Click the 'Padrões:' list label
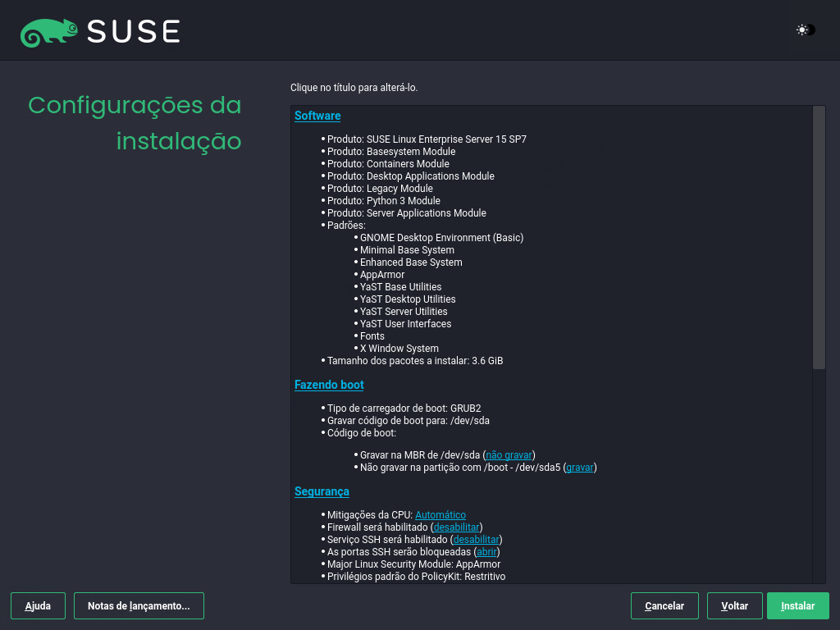Viewport: 840px width, 630px height. tap(347, 226)
